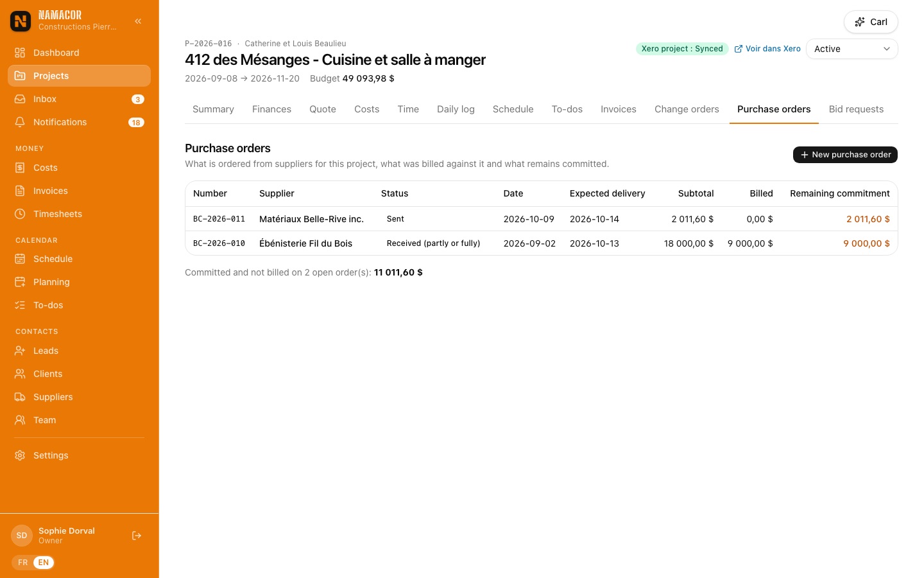Click the Namacor logo icon
Image resolution: width=924 pixels, height=578 pixels.
(x=21, y=21)
